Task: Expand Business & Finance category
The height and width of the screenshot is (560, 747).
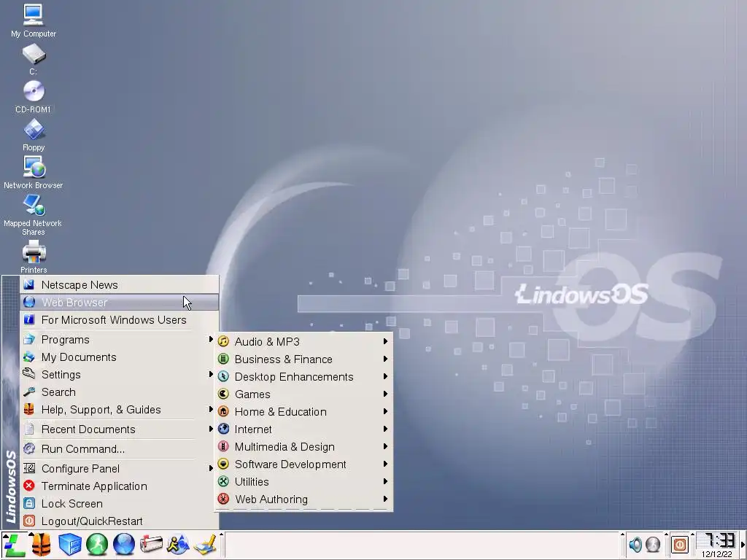Action: pos(303,359)
